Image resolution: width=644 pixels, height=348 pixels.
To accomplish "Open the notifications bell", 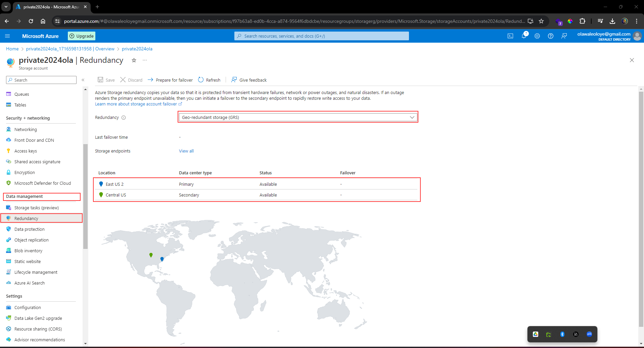I will coord(524,36).
